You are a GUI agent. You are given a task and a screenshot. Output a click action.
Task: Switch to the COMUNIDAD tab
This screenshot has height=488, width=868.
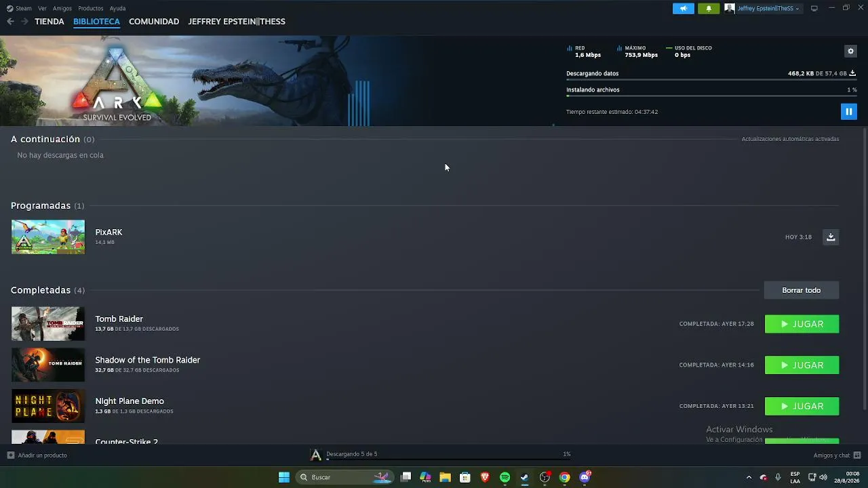coord(154,22)
